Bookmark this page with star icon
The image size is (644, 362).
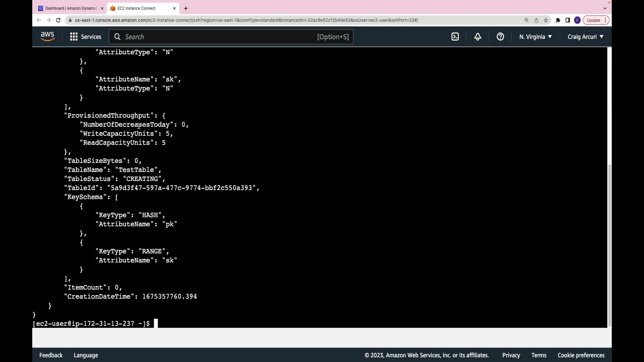pyautogui.click(x=546, y=20)
